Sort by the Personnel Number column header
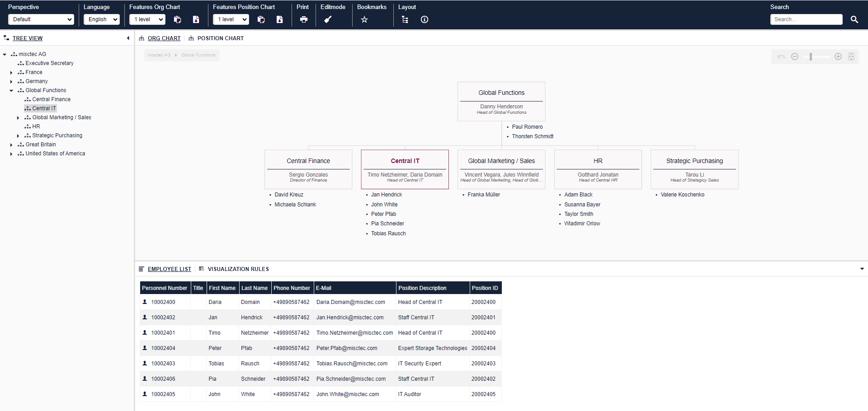868x411 pixels. 165,288
